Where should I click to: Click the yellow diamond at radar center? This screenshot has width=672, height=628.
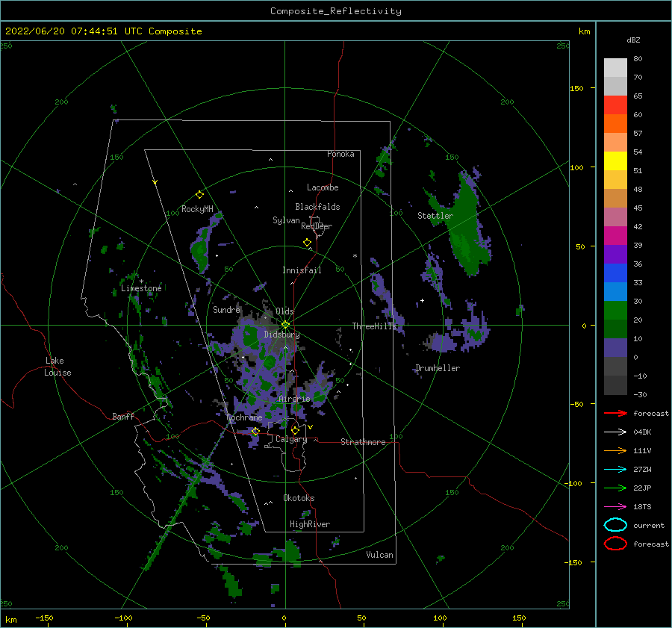tap(285, 325)
